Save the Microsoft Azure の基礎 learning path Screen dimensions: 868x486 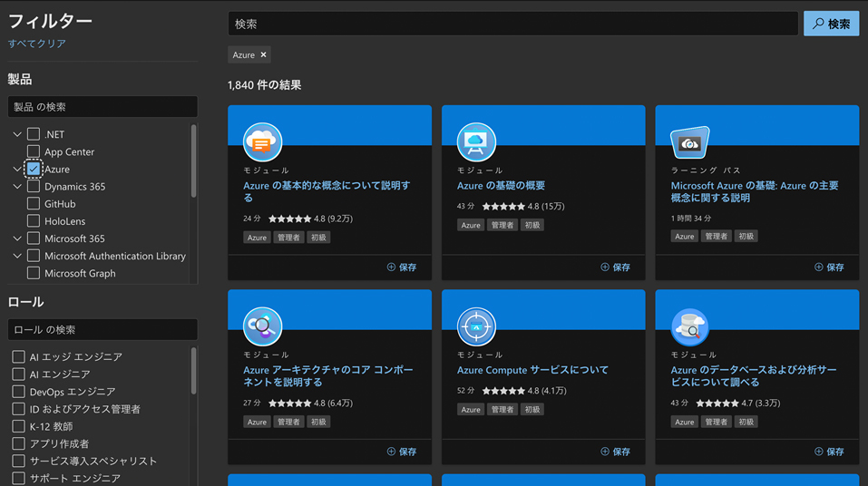coord(829,267)
